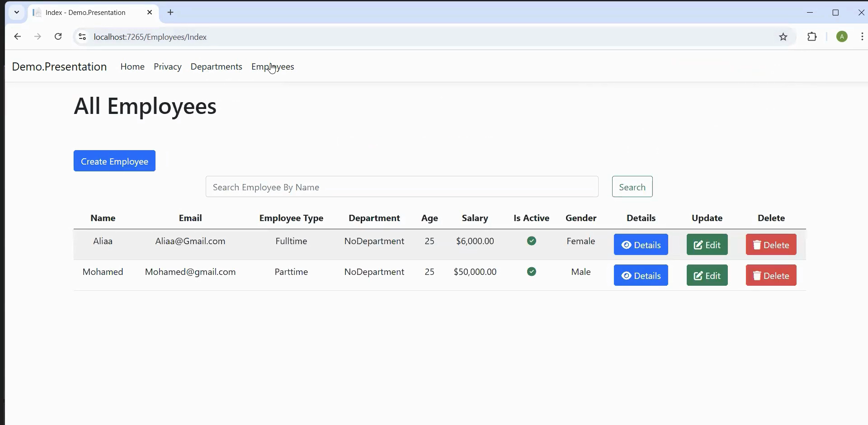868x425 pixels.
Task: Open a new browser tab
Action: [170, 12]
